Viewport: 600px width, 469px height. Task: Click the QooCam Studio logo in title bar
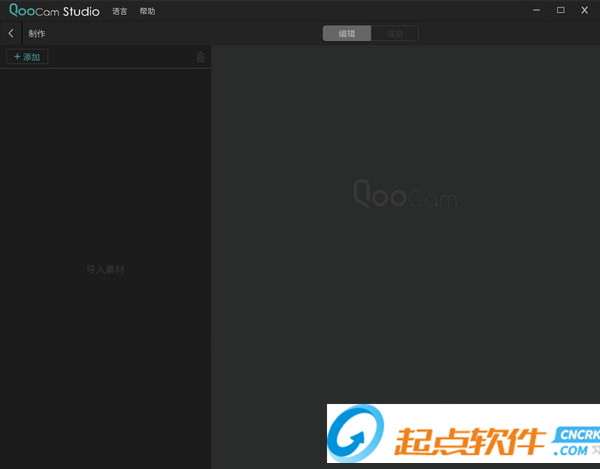54,11
